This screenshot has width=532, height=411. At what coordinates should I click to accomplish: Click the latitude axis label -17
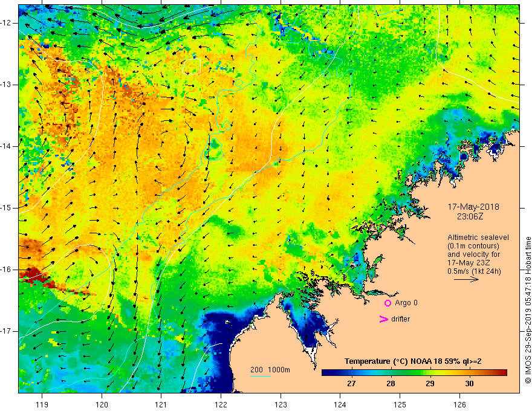(x=6, y=331)
